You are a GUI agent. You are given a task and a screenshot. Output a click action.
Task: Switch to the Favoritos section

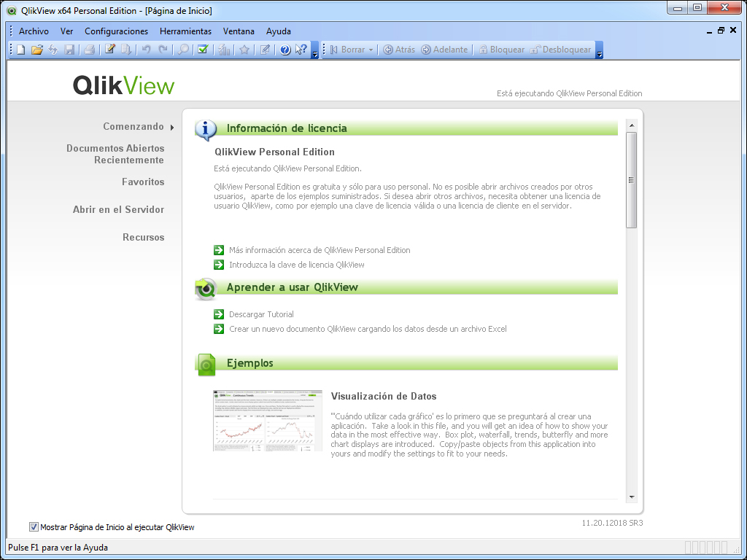(143, 182)
